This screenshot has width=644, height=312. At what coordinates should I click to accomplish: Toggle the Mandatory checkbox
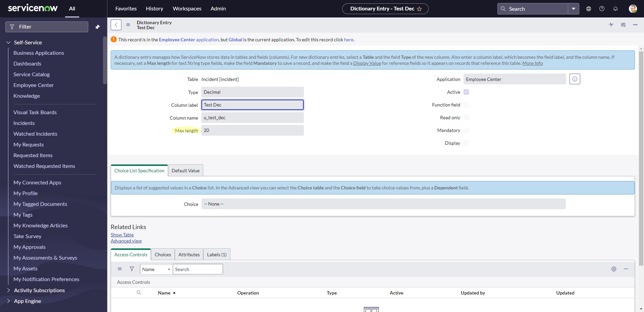point(466,130)
